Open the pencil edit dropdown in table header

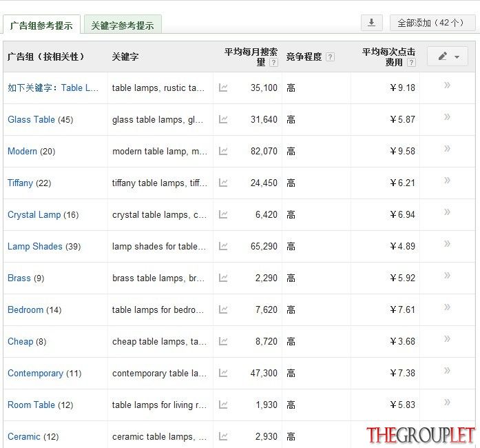448,57
